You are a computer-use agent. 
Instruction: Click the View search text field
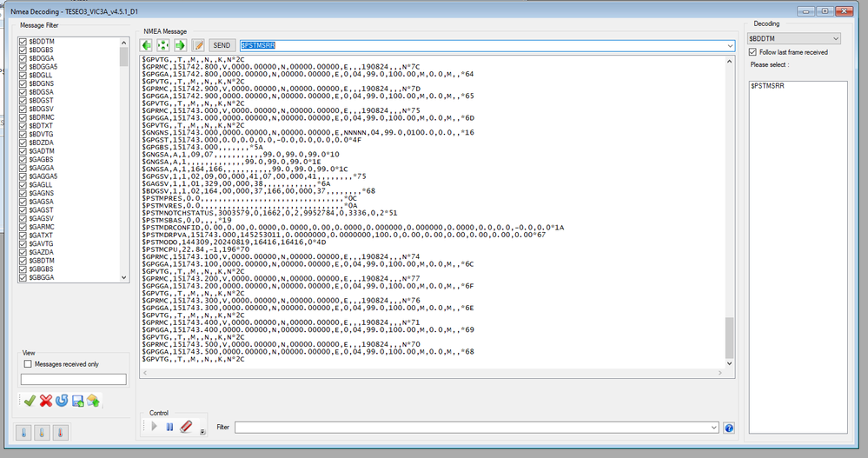[x=74, y=380]
